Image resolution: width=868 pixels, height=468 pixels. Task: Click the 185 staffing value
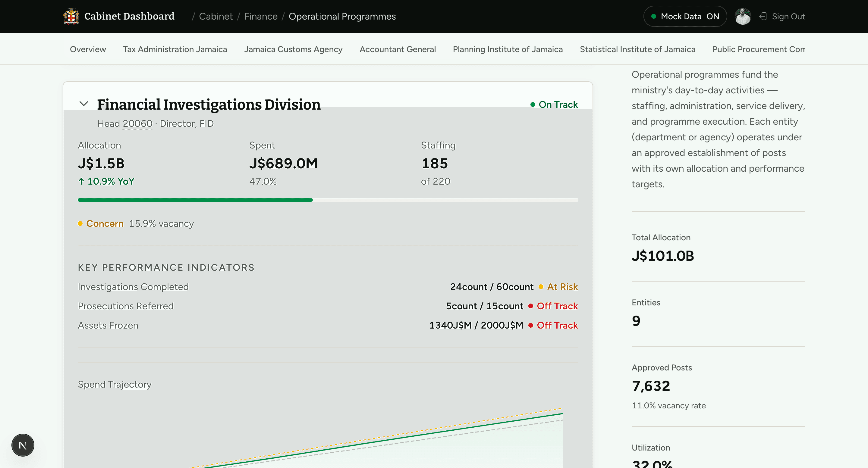click(435, 163)
